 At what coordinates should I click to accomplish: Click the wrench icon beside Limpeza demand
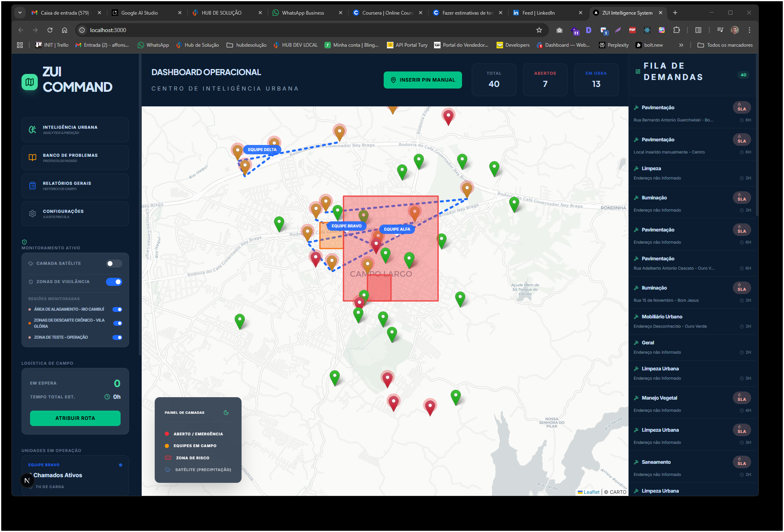pyautogui.click(x=636, y=169)
